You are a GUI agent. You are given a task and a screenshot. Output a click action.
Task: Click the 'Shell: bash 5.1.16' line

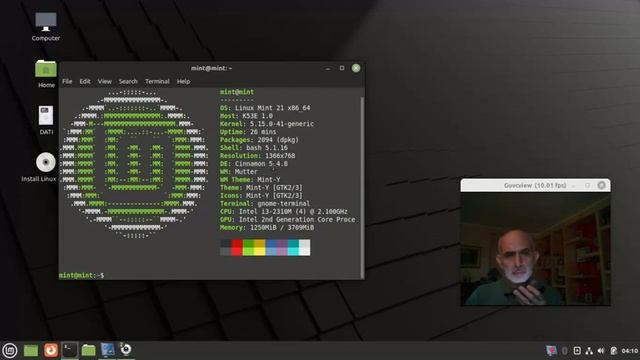point(253,148)
